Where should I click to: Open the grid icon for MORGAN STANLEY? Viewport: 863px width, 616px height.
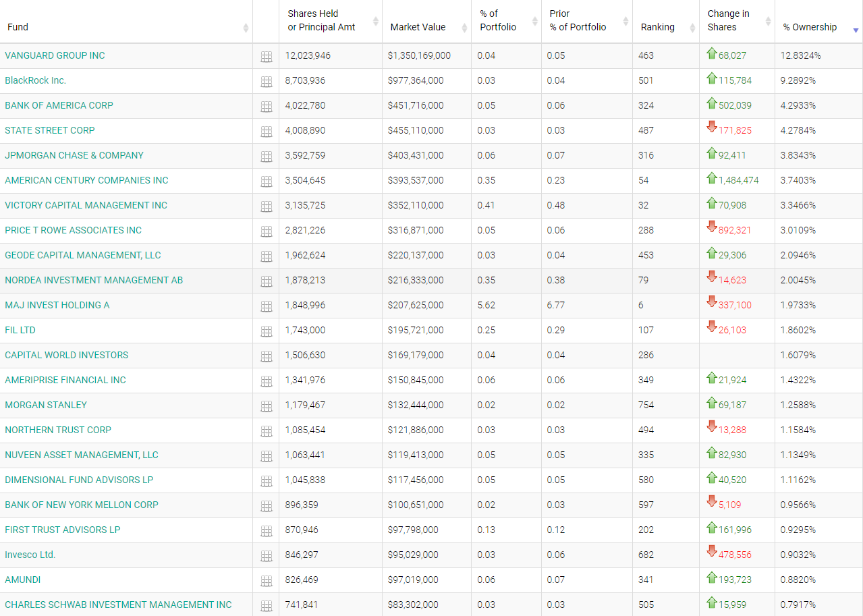pos(267,406)
